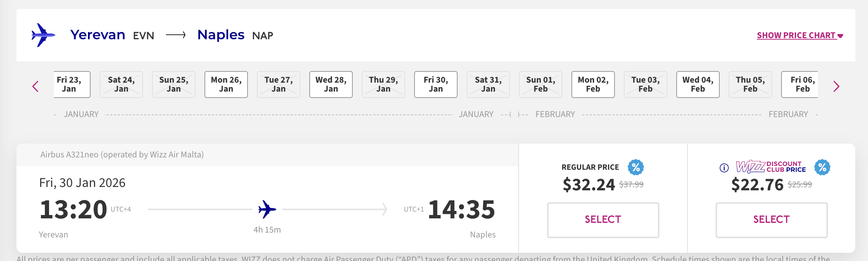Select the $32.24 regular price fare
Viewport: 868px width, 261px height.
pos(603,220)
